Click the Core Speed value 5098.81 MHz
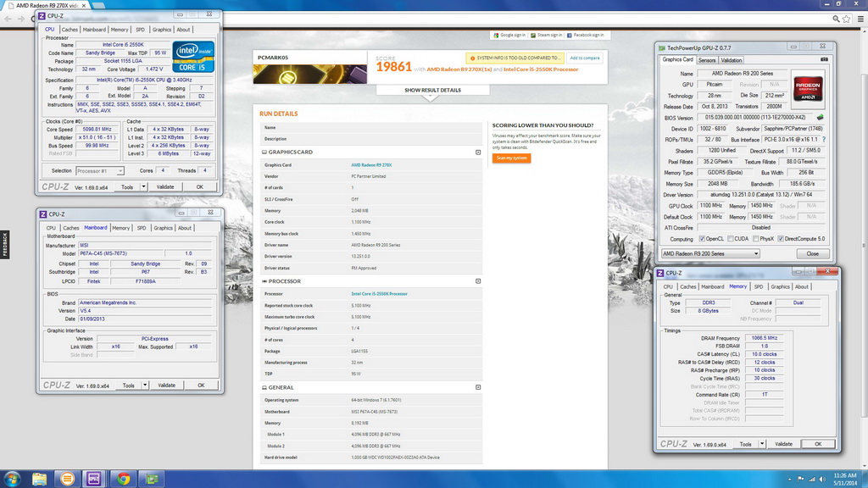This screenshot has width=868, height=488. coord(97,129)
